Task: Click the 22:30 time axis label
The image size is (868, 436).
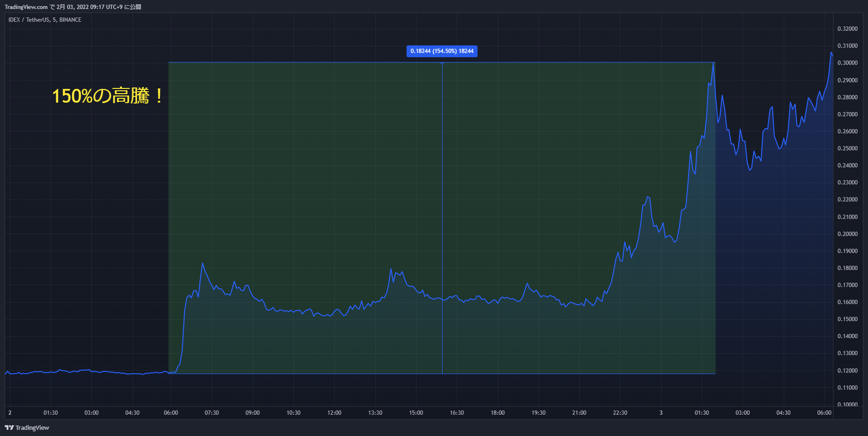Action: 620,413
